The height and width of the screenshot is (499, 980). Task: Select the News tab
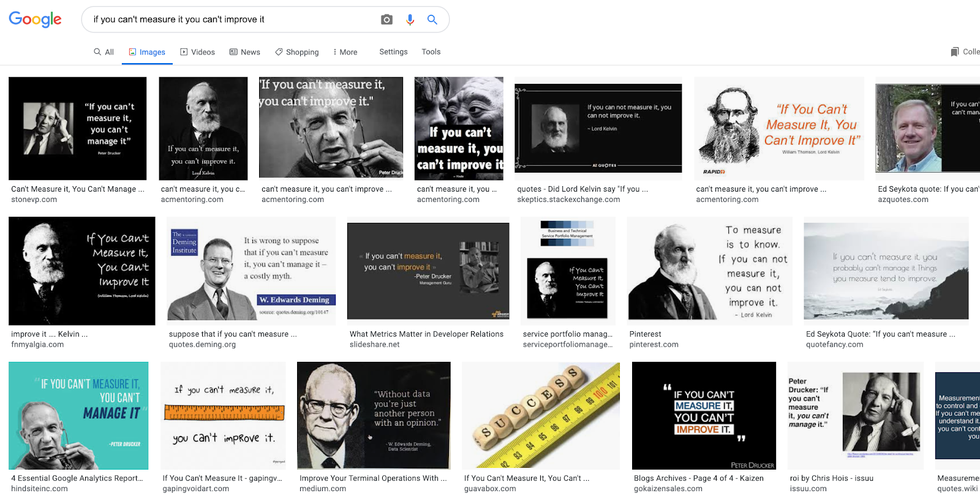[245, 52]
